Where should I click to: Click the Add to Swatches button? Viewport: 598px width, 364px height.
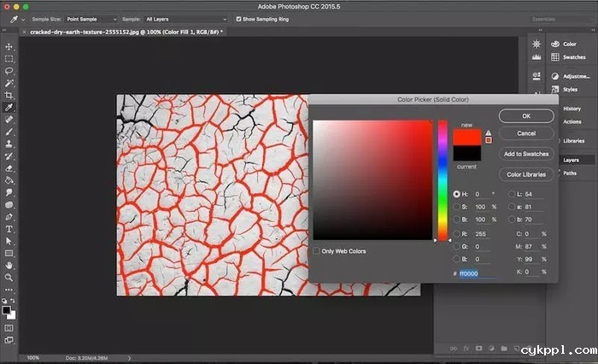coord(526,154)
